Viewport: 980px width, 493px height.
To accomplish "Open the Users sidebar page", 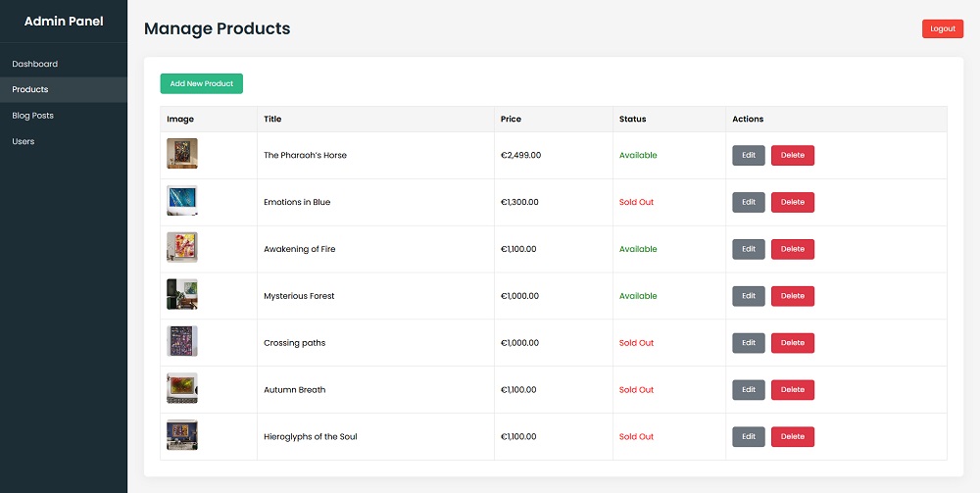I will (24, 141).
